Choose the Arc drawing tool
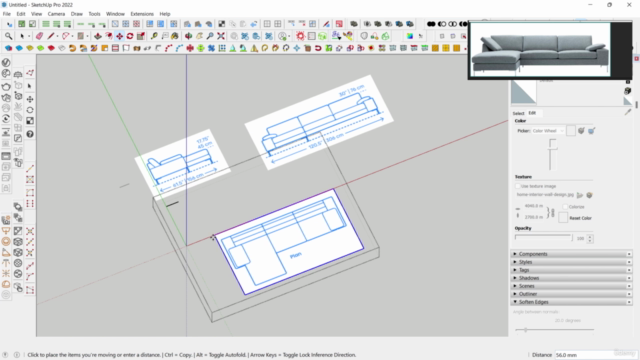 click(65, 36)
